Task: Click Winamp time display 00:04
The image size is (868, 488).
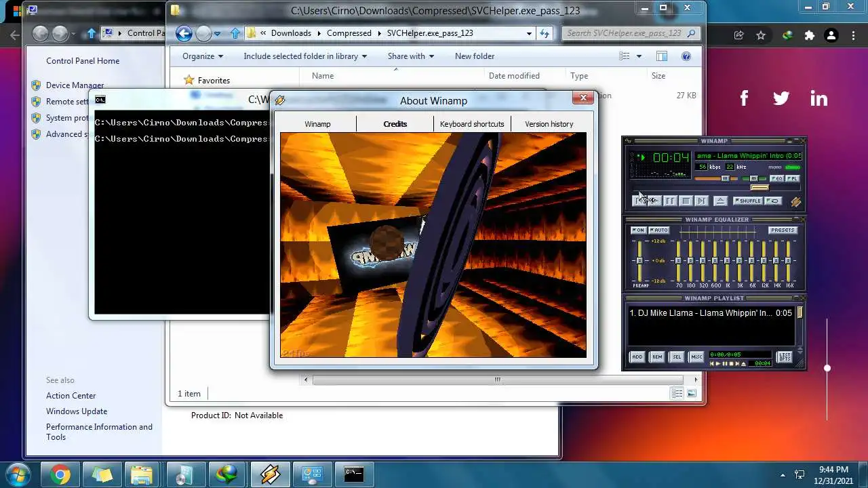Action: pos(671,157)
